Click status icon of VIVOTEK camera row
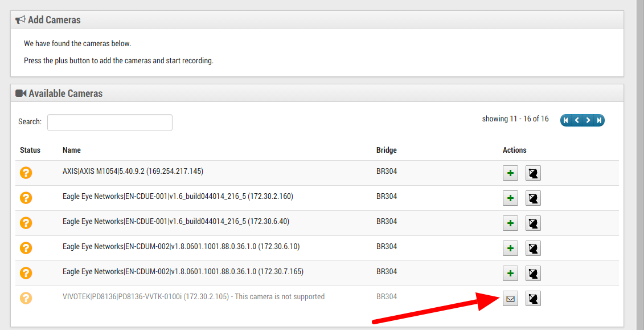 coord(26,298)
